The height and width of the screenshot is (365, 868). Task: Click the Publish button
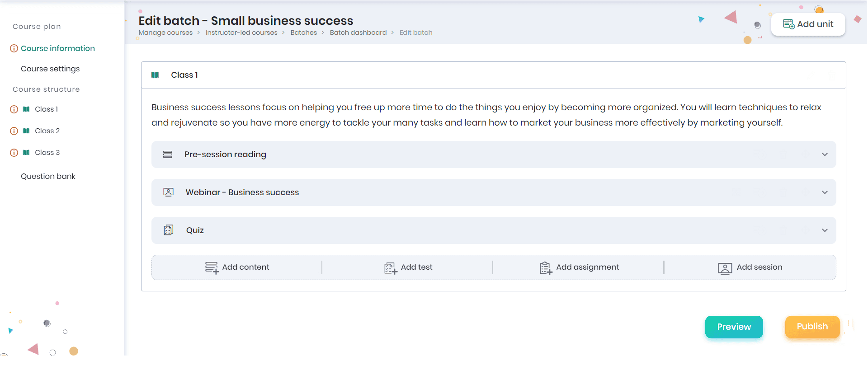pos(812,327)
